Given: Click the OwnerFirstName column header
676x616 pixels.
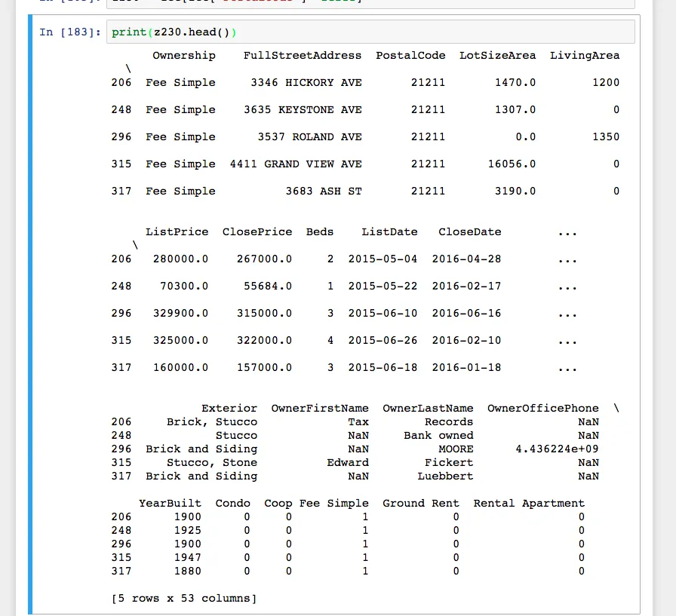Looking at the screenshot, I should tap(320, 408).
